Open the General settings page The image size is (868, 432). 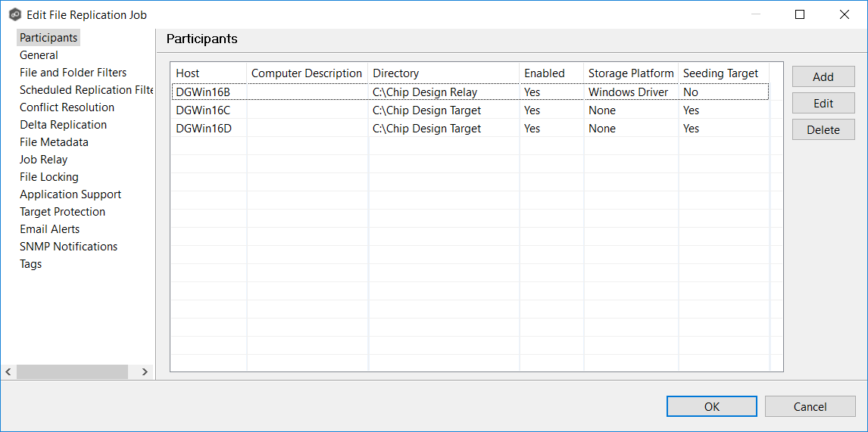pos(39,55)
